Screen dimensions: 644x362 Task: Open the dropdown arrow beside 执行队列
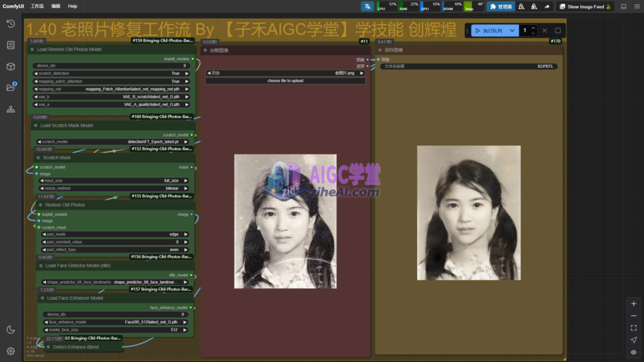tap(512, 30)
